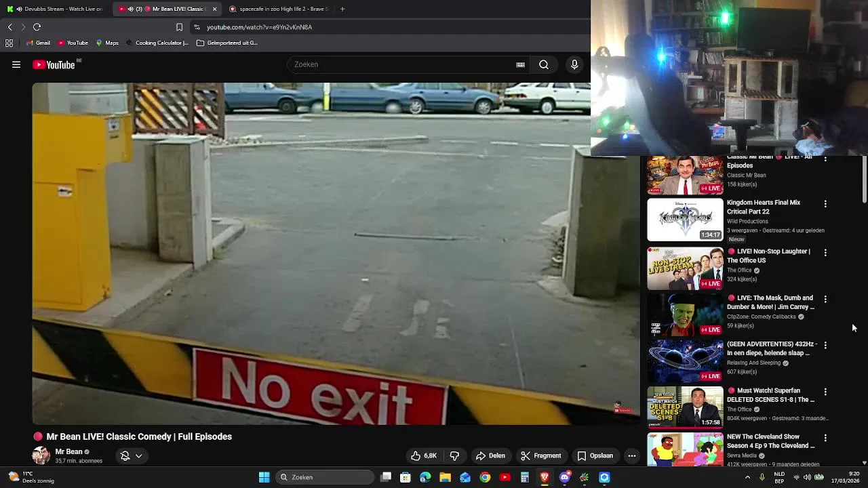This screenshot has height=488, width=868.
Task: Open the on-screen keyboard in search box
Action: click(x=520, y=64)
